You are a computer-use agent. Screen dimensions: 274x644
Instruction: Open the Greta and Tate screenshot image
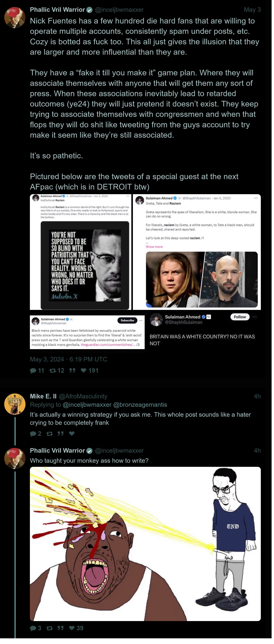click(197, 252)
